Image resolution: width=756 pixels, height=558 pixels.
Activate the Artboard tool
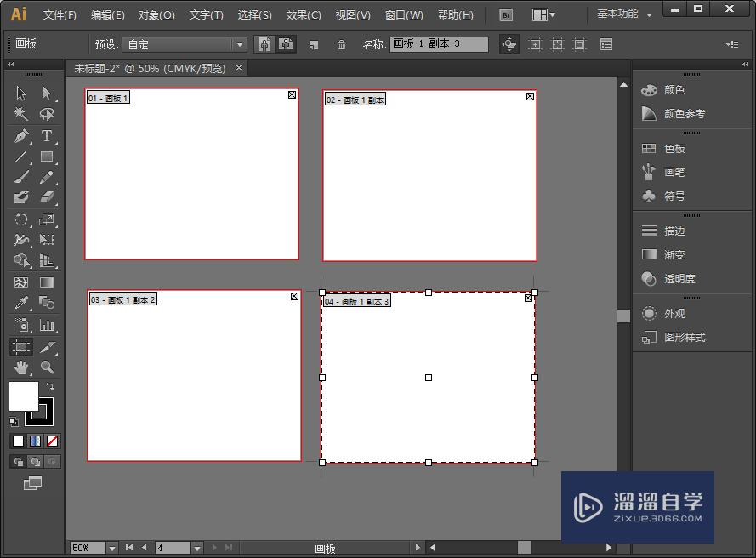(21, 347)
